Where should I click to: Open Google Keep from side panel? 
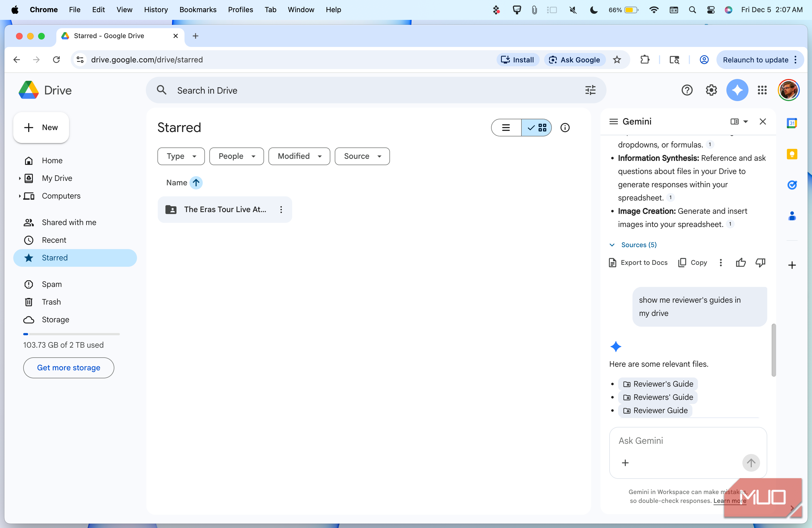point(792,154)
